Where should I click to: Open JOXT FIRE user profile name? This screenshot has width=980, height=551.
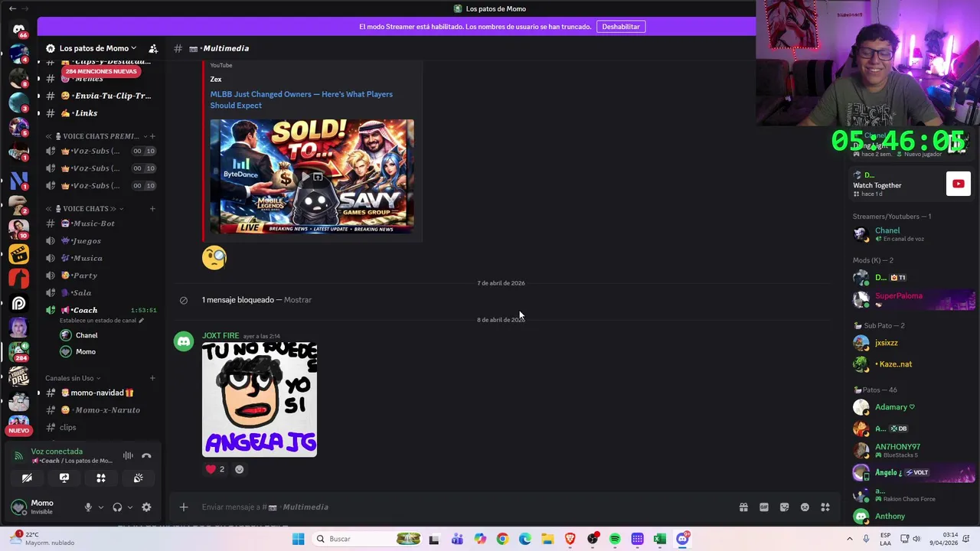(220, 336)
